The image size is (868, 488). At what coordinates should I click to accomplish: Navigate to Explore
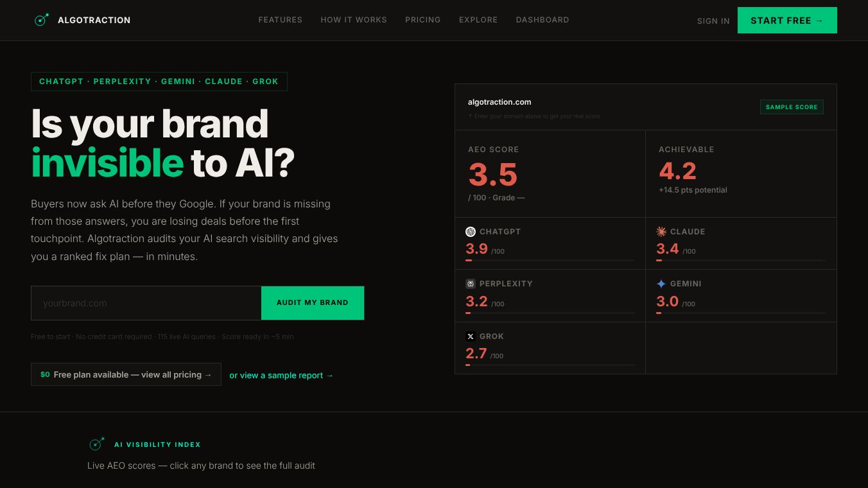click(478, 20)
